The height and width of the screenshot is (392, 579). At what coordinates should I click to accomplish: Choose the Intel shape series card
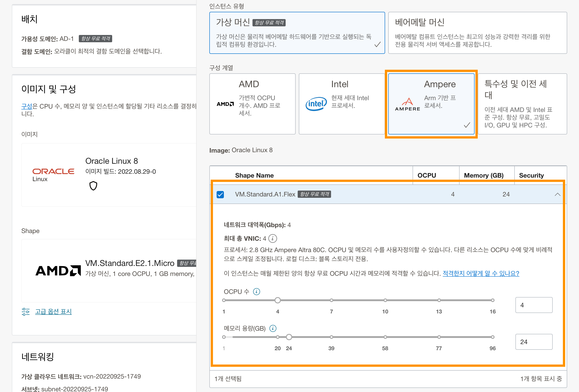[x=341, y=104]
